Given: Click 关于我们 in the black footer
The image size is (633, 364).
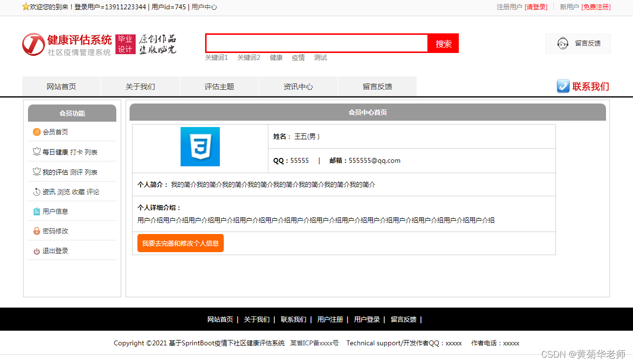Looking at the screenshot, I should coord(257,319).
